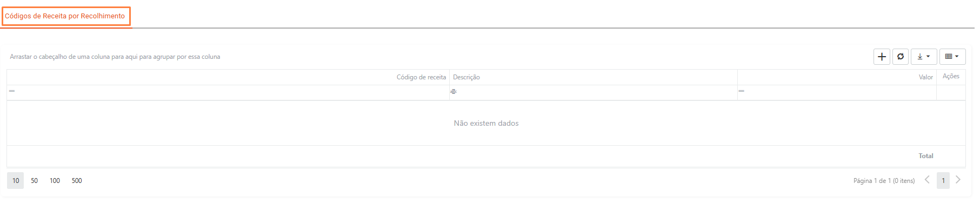This screenshot has height=204, width=980.
Task: Click the Descrição filter input field
Action: tap(597, 92)
